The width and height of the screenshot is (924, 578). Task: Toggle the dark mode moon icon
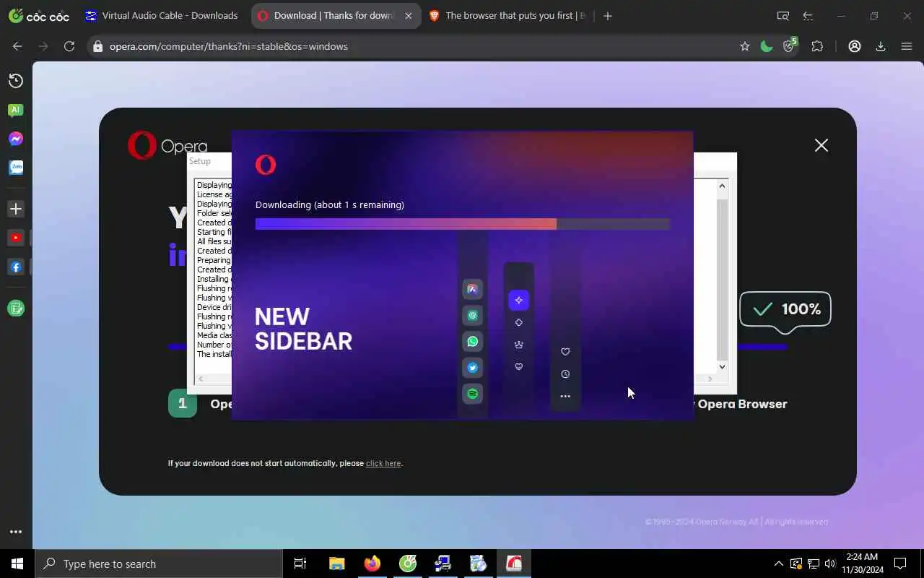(767, 46)
